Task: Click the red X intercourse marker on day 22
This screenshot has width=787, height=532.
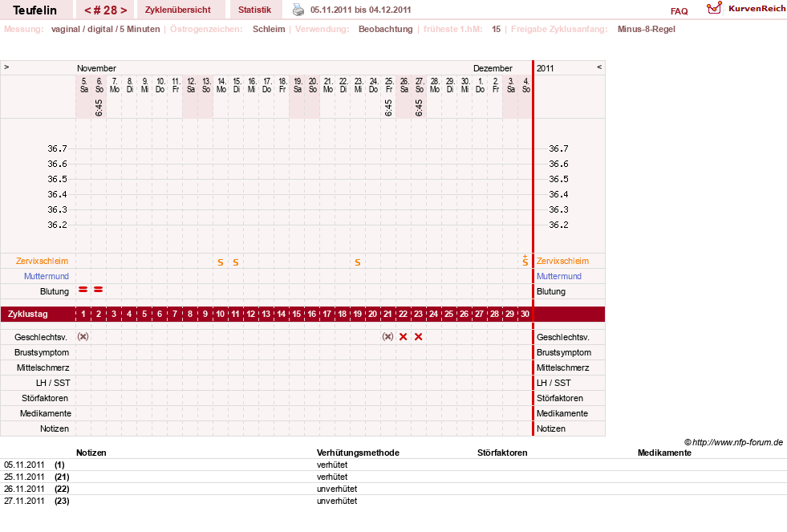Action: 403,337
